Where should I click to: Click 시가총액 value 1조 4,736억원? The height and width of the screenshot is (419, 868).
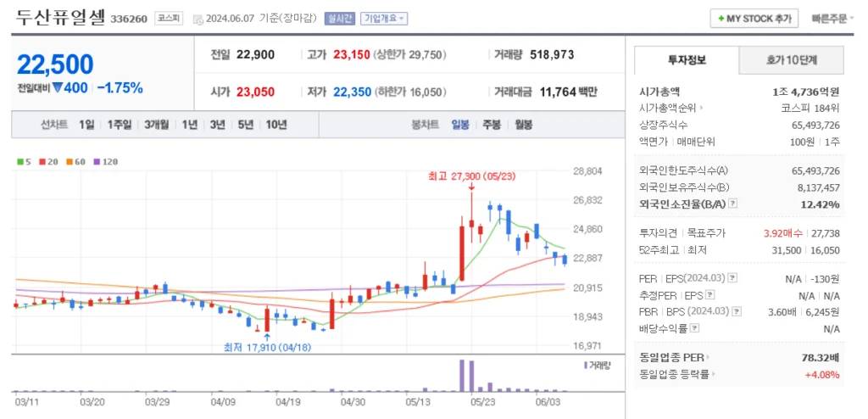(806, 92)
